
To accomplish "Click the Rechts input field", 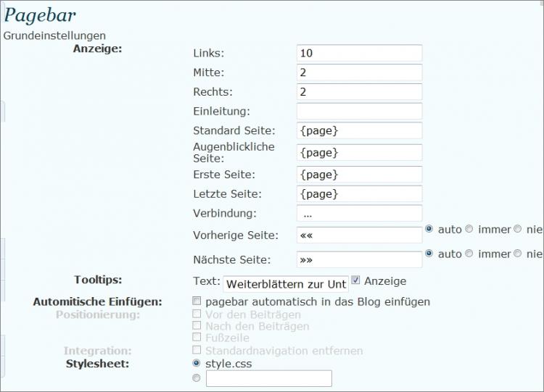I will tap(359, 92).
